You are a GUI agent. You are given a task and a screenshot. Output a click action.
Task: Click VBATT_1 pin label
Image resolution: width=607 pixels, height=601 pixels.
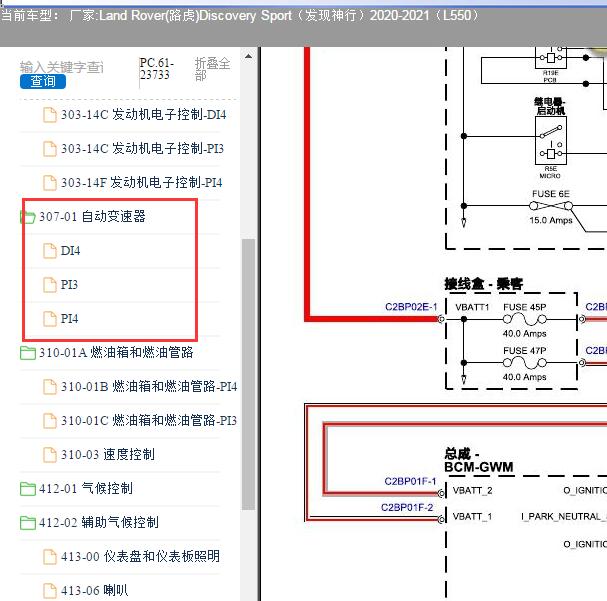(472, 517)
